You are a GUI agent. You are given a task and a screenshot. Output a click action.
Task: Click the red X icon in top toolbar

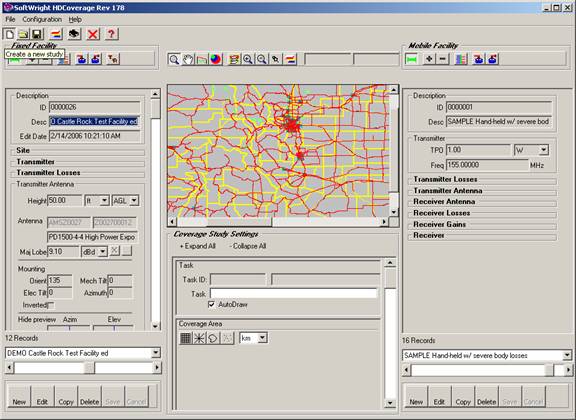click(x=93, y=34)
